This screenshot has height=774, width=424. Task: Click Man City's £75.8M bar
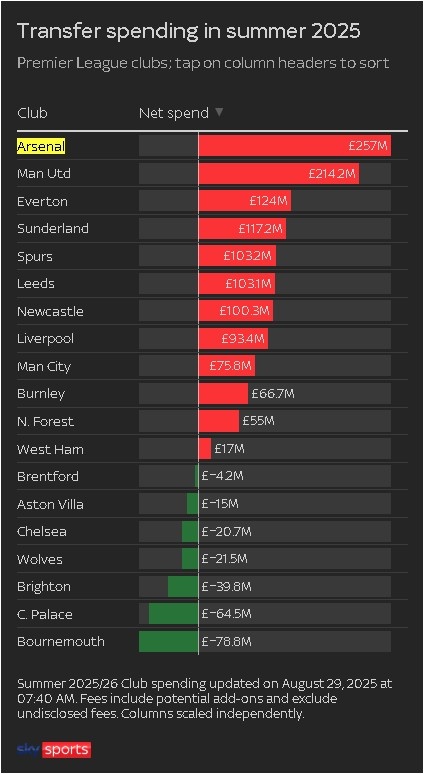point(227,366)
